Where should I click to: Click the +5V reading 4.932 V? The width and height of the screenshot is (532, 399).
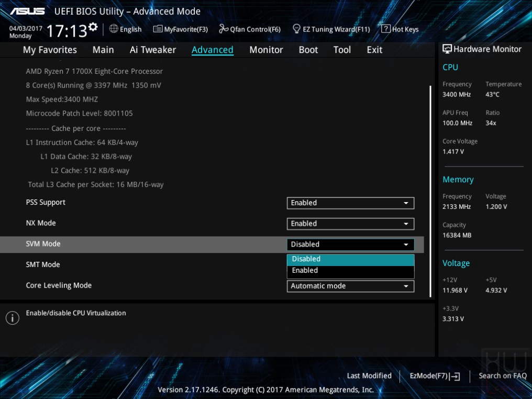pyautogui.click(x=496, y=291)
